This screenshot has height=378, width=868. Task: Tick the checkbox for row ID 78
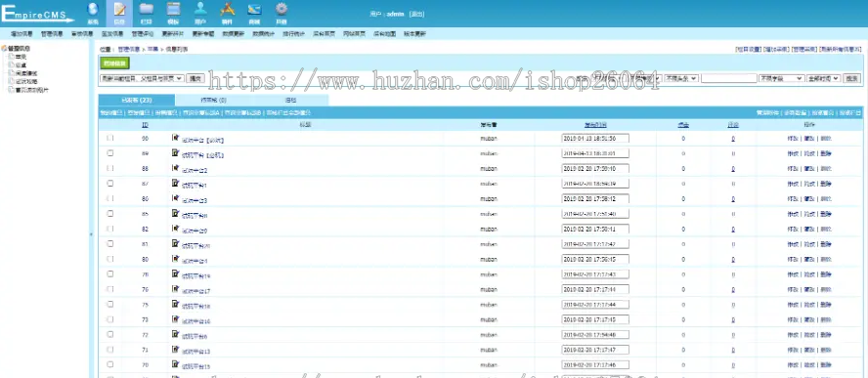pos(110,273)
